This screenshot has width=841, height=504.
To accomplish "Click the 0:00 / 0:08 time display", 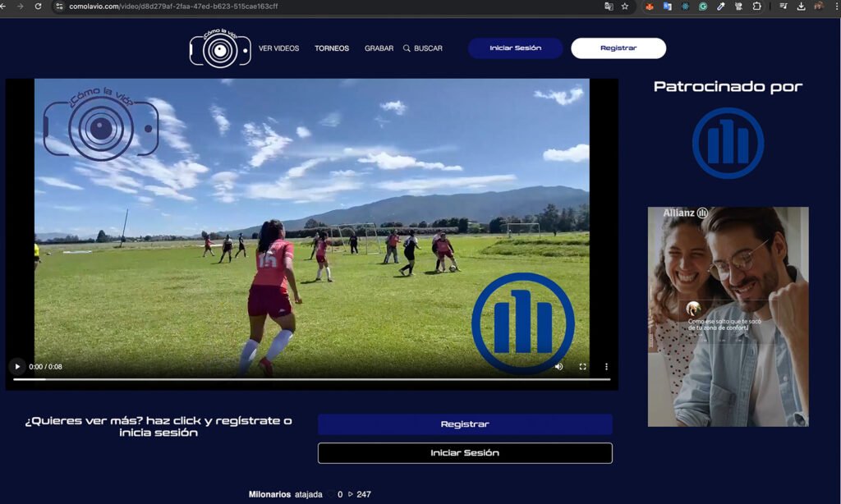I will click(46, 367).
